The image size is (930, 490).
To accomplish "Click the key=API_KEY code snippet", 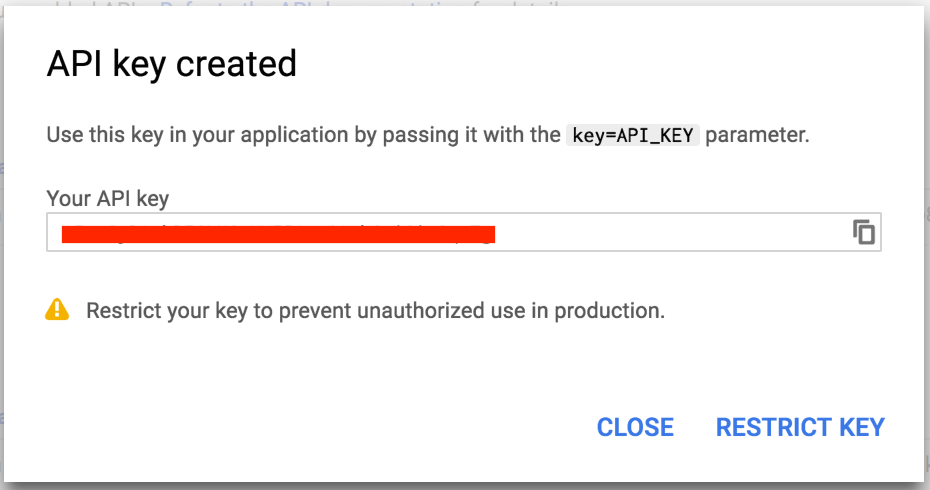I will coord(633,135).
